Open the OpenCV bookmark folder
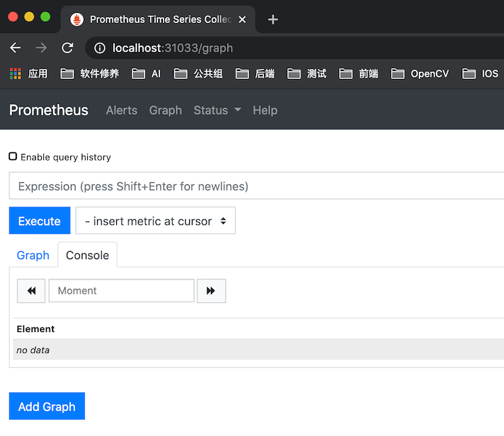The image size is (504, 436). point(420,74)
